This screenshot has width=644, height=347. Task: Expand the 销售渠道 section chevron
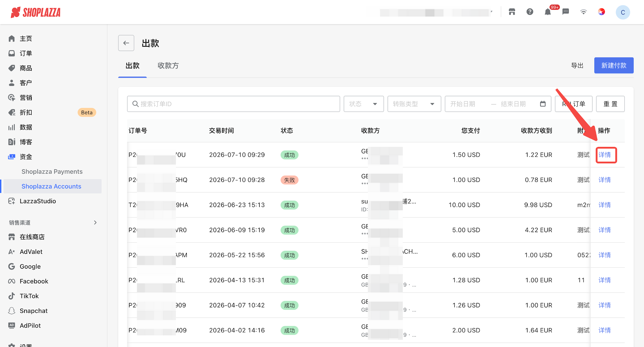(x=95, y=222)
